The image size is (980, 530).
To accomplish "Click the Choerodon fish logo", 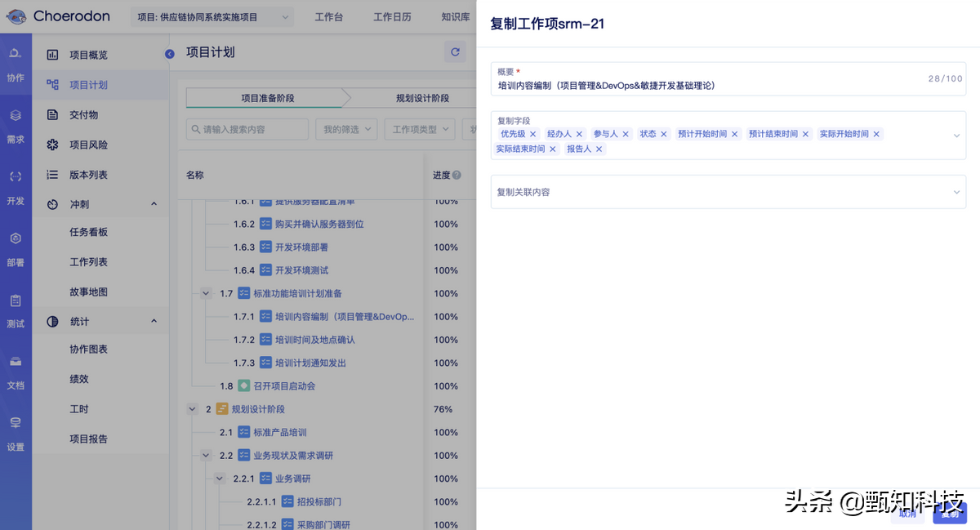I will tap(18, 16).
